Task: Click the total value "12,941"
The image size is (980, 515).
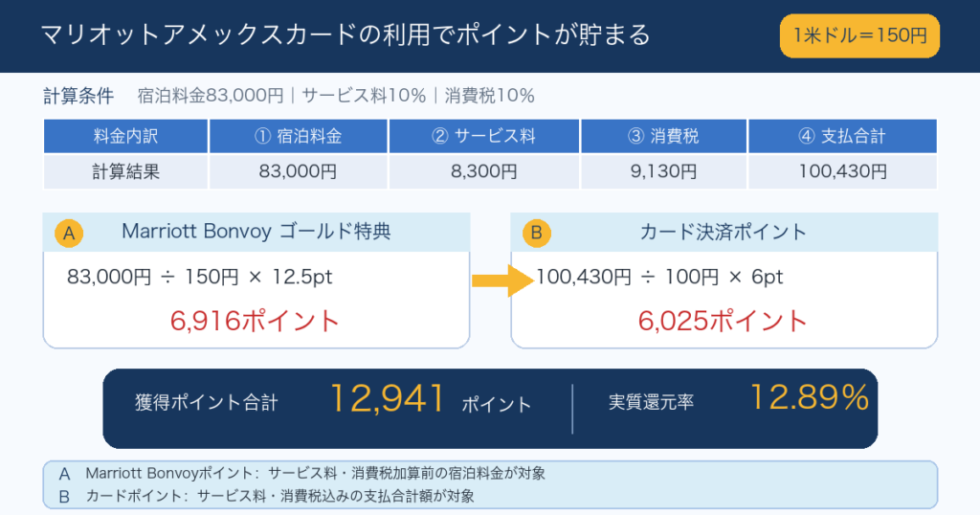Action: tap(387, 399)
